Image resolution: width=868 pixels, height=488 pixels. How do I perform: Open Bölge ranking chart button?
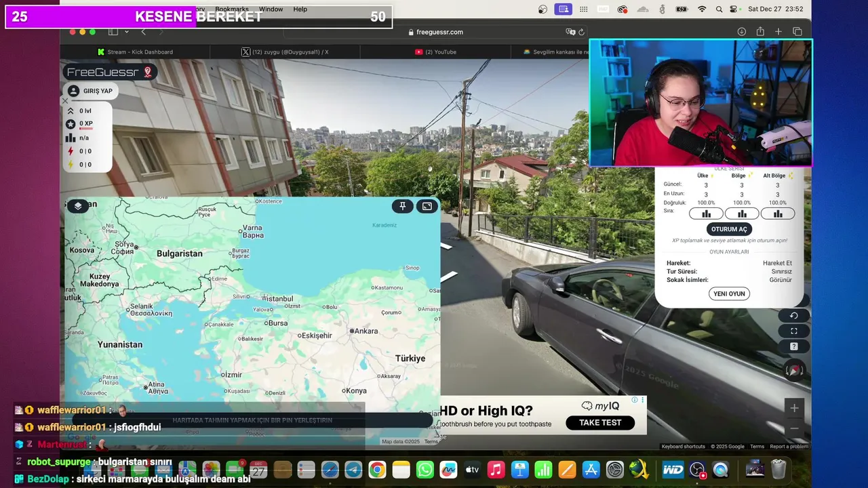[x=742, y=213]
